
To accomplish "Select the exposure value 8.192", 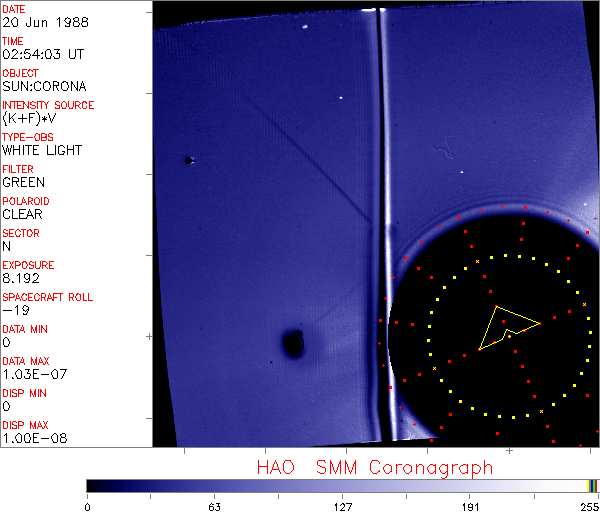I will 21,278.
